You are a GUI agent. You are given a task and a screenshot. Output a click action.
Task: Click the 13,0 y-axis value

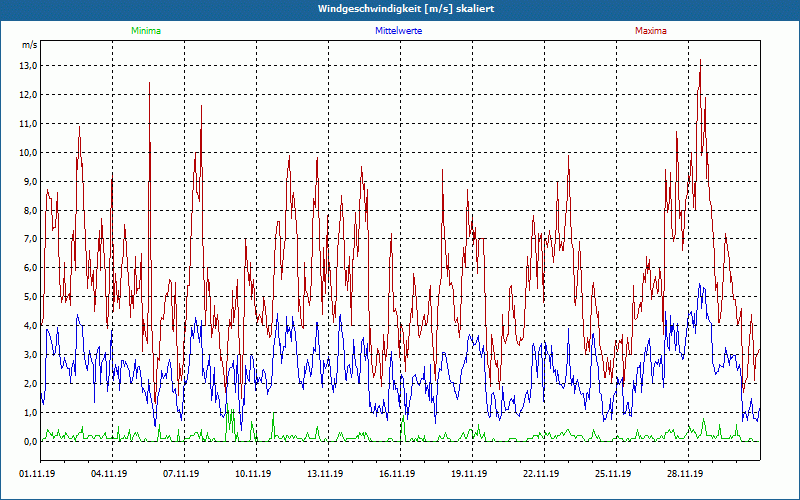click(29, 66)
